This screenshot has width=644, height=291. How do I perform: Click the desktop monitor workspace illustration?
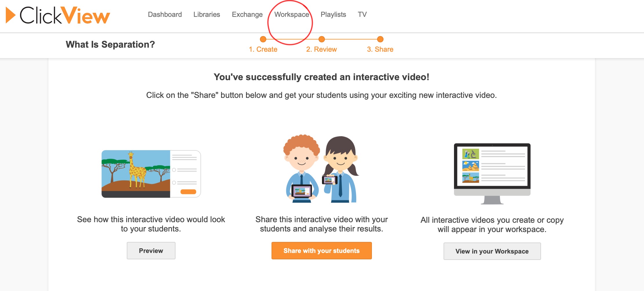[x=492, y=173]
